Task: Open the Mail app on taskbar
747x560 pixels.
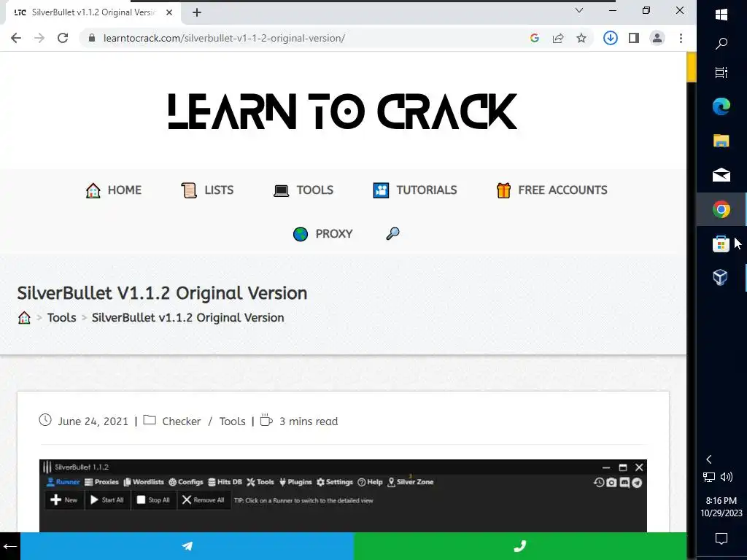Action: click(721, 175)
